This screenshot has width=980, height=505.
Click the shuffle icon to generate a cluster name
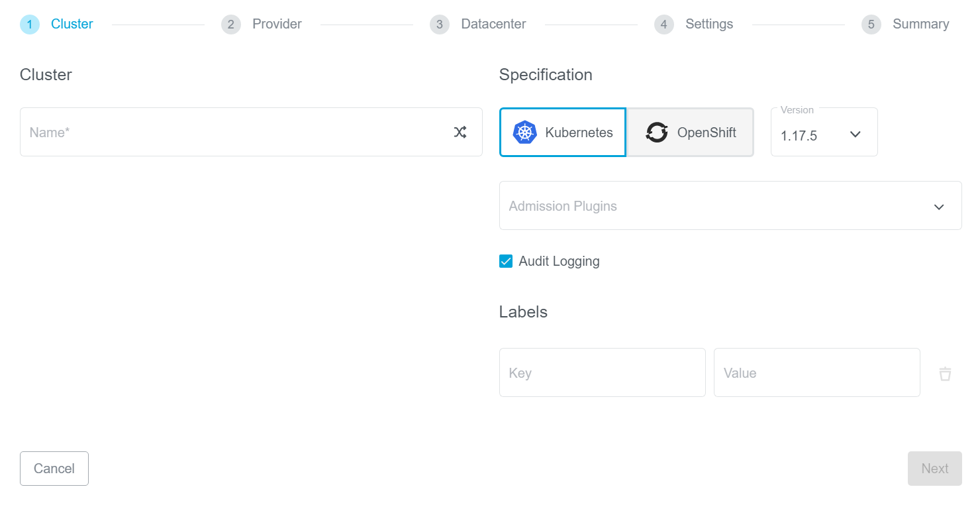(x=460, y=132)
